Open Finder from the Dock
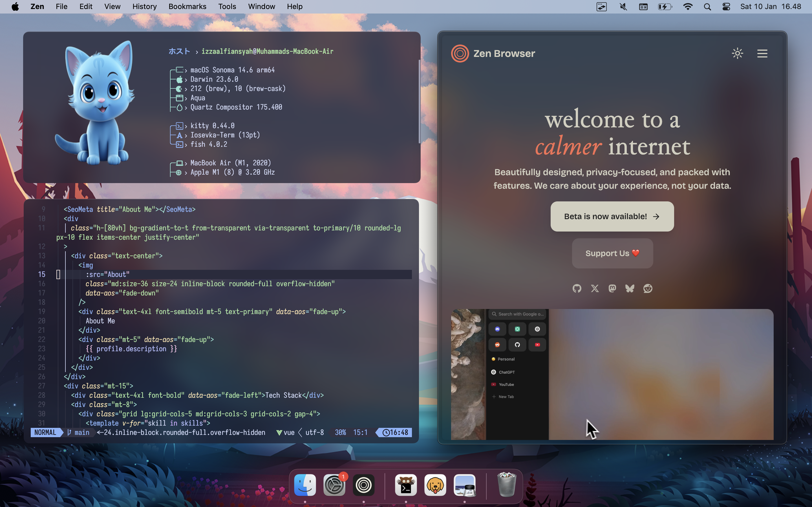812x507 pixels. [x=305, y=485]
